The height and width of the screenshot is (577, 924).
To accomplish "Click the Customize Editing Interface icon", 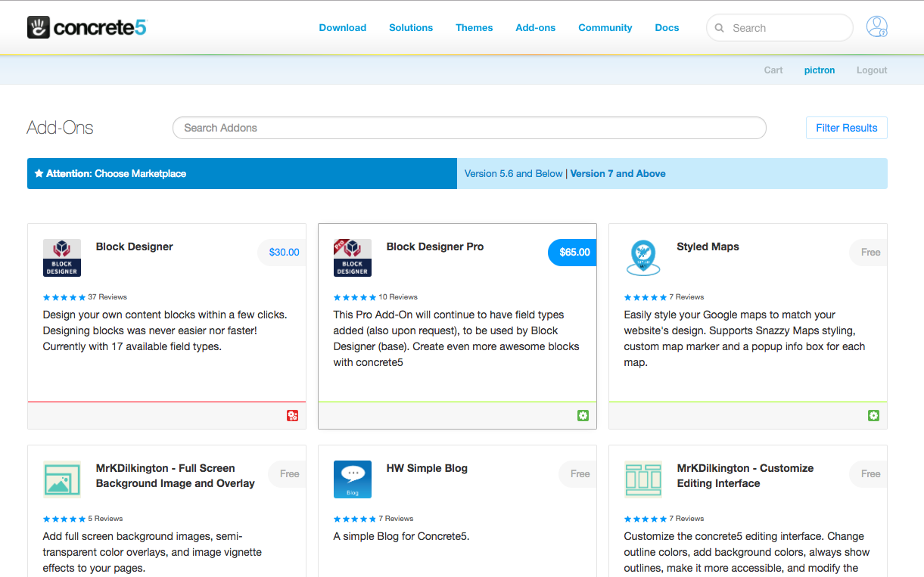I will (x=643, y=479).
